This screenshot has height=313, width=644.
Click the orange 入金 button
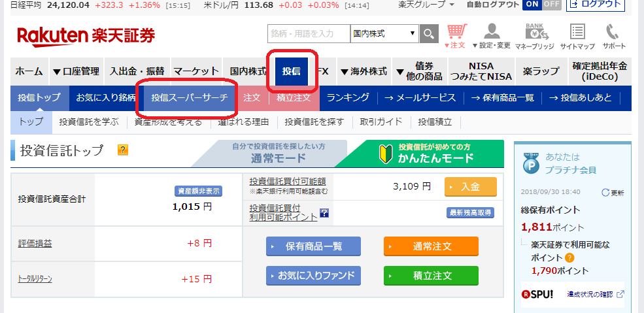click(x=471, y=187)
